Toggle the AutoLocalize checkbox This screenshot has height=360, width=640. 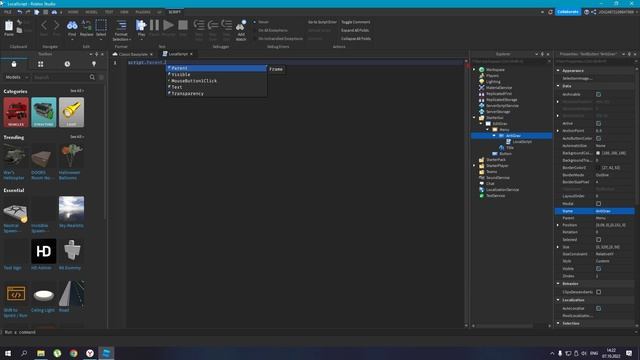click(x=598, y=309)
